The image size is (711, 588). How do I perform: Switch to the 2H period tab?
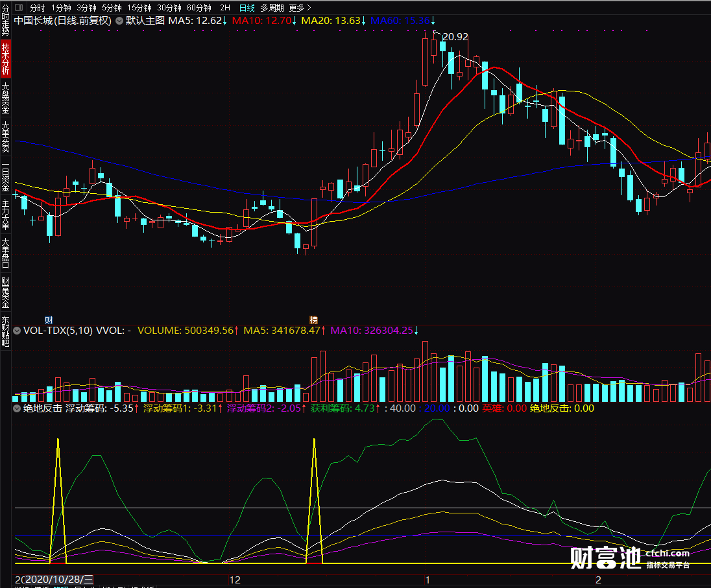click(x=225, y=8)
